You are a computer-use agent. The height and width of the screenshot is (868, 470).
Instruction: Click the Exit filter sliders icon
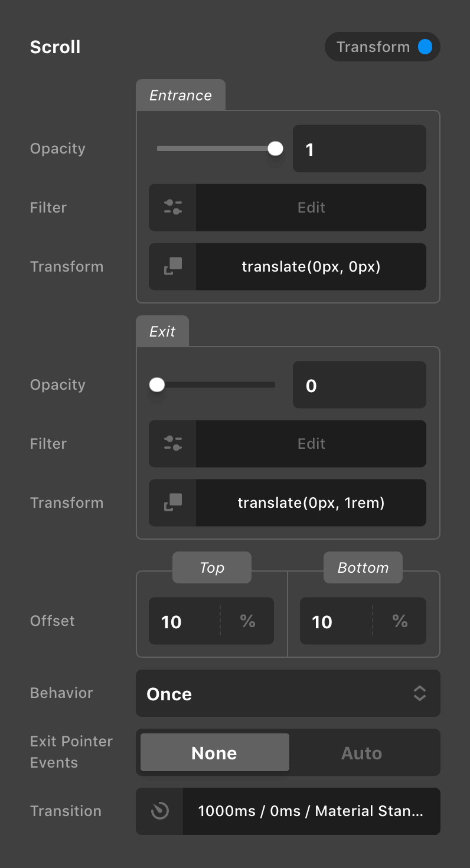[x=172, y=443]
